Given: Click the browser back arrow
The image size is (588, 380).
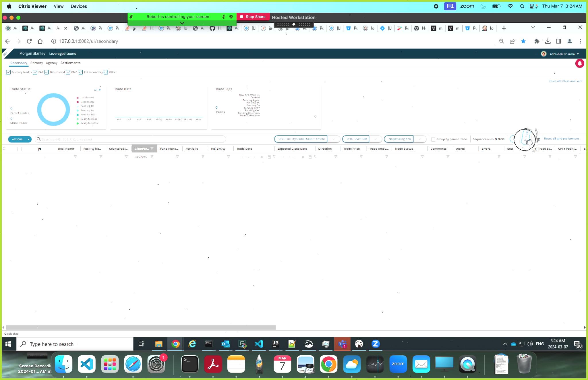Looking at the screenshot, I should (x=7, y=41).
